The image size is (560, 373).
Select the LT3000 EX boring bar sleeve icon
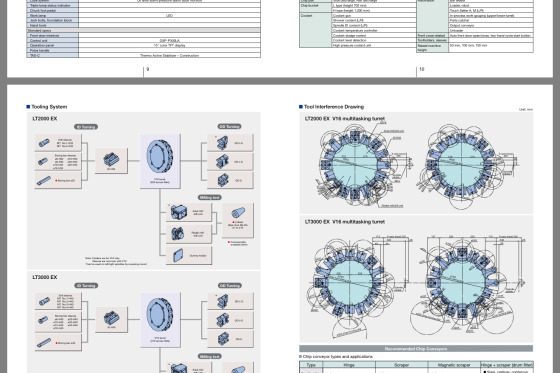click(x=43, y=320)
